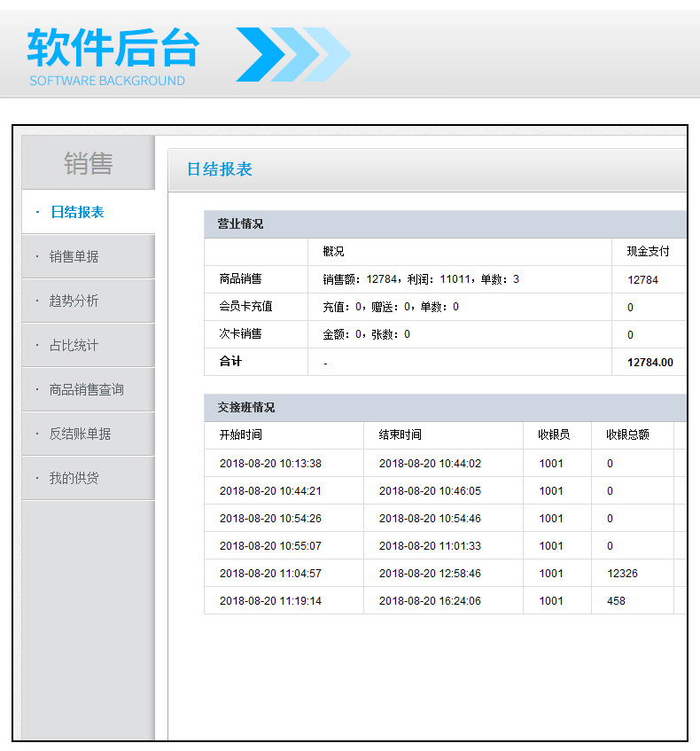
Task: Select 反结账单据 in the sidebar
Action: [88, 434]
